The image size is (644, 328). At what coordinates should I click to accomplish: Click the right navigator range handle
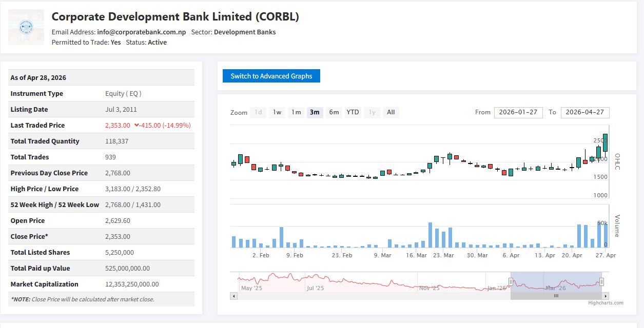tap(601, 281)
